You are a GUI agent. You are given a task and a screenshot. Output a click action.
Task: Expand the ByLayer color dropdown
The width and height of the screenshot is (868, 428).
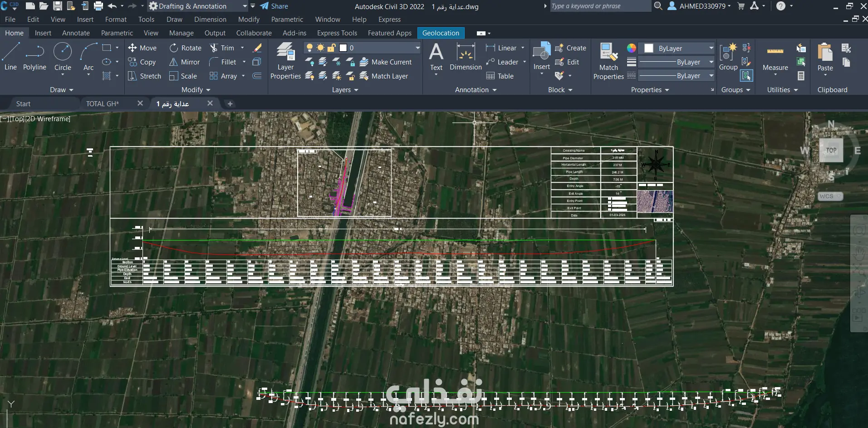click(711, 48)
